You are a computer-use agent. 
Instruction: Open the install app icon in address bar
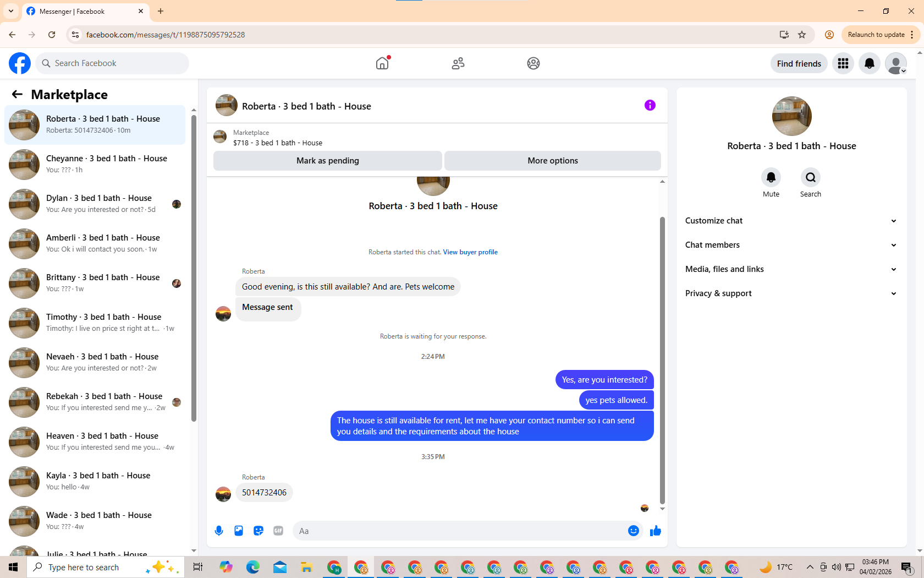(x=784, y=35)
